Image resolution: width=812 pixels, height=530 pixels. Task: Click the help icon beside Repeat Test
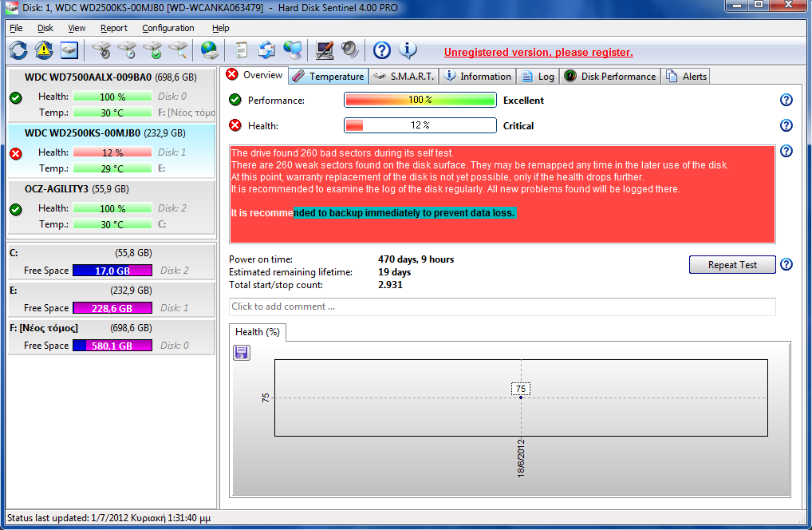[x=786, y=264]
